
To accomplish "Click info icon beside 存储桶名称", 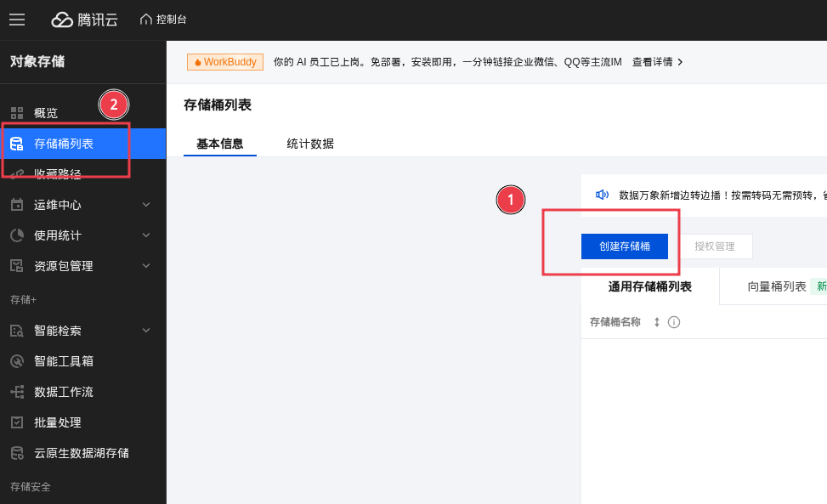I will [674, 322].
